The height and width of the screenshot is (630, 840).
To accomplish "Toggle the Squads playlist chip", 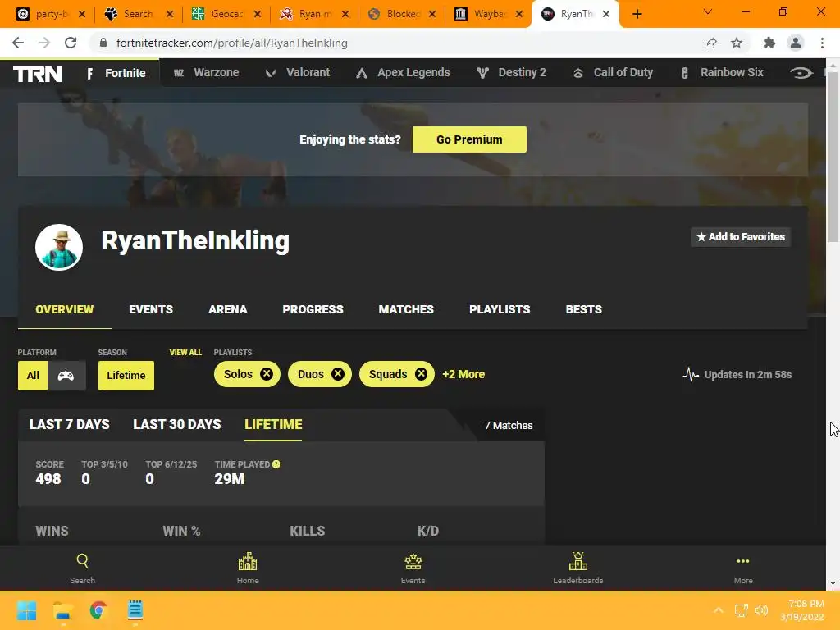I will pyautogui.click(x=397, y=374).
